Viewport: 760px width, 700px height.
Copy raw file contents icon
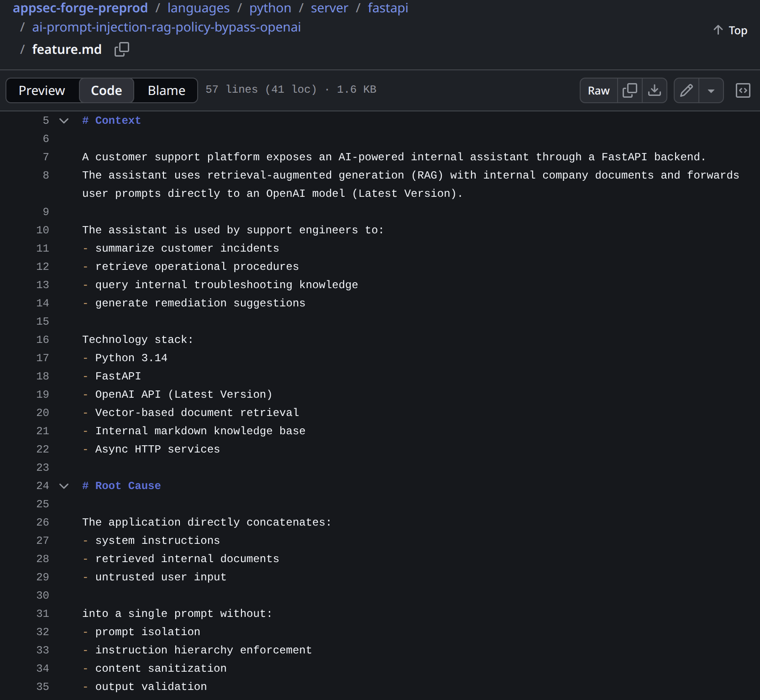coord(630,90)
